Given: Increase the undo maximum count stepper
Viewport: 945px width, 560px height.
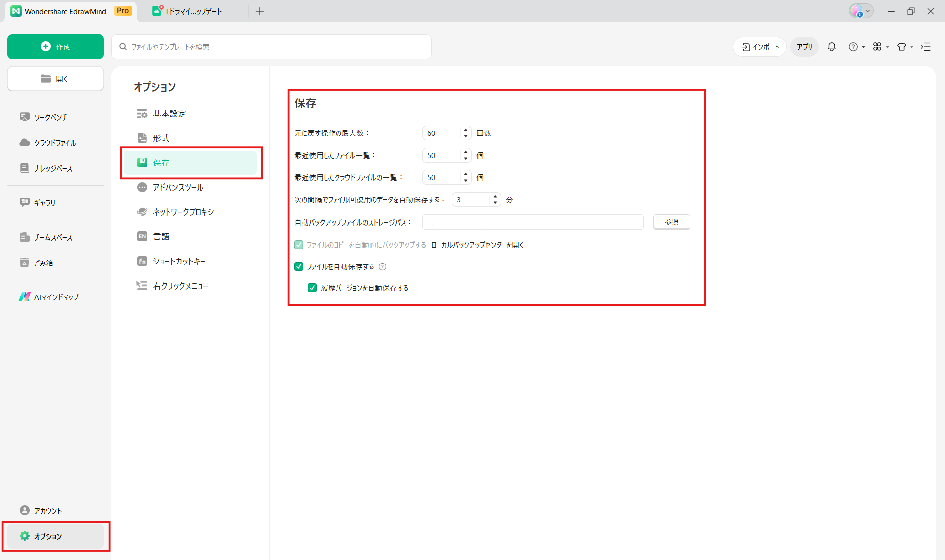Looking at the screenshot, I should tap(466, 130).
